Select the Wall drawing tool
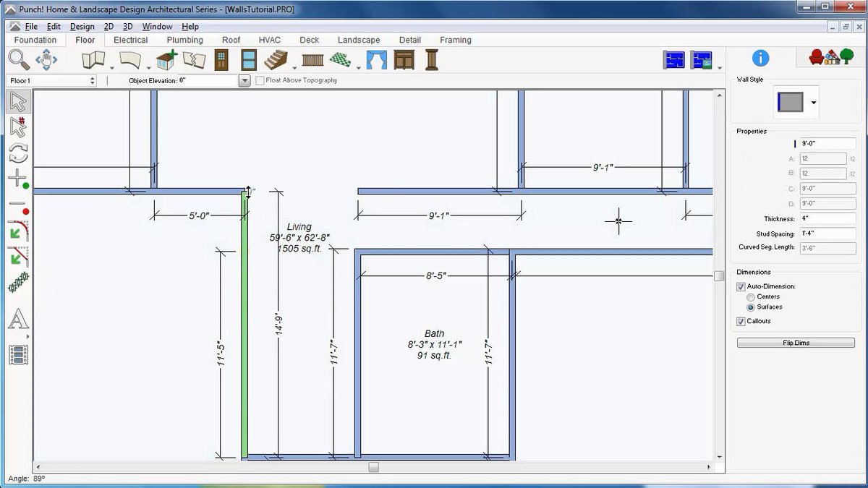 (x=94, y=59)
